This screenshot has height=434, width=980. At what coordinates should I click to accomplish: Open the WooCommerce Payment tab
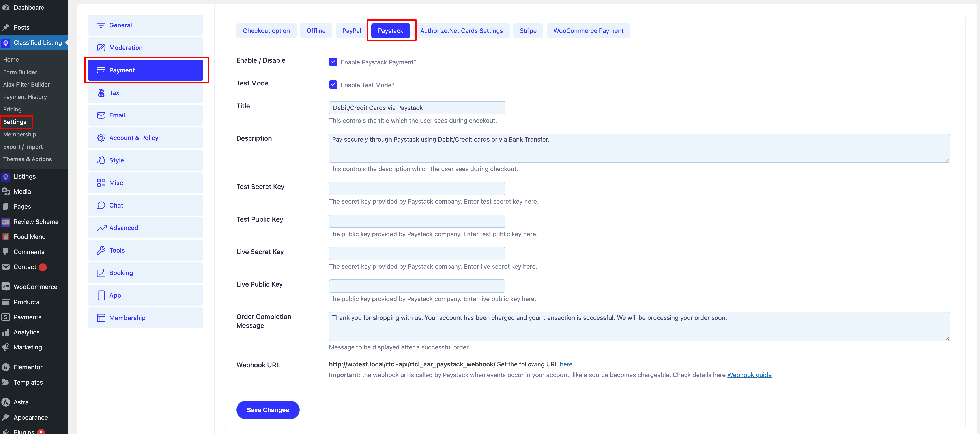coord(588,30)
